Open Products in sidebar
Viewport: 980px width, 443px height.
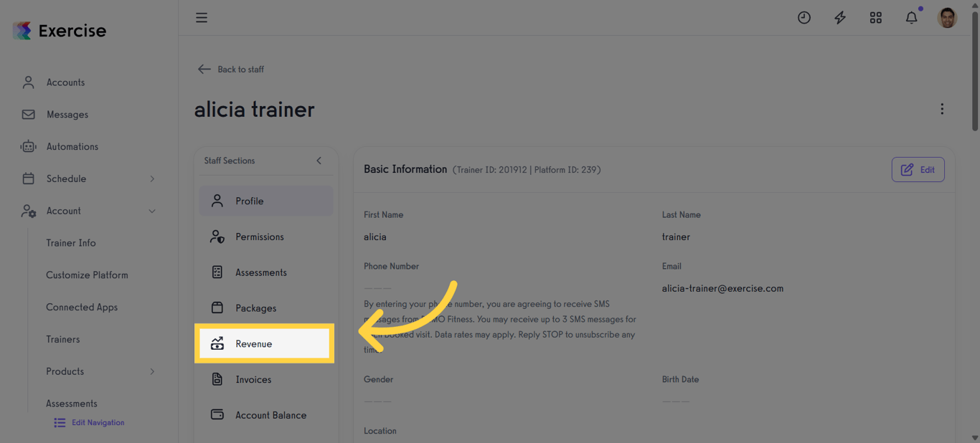[65, 371]
